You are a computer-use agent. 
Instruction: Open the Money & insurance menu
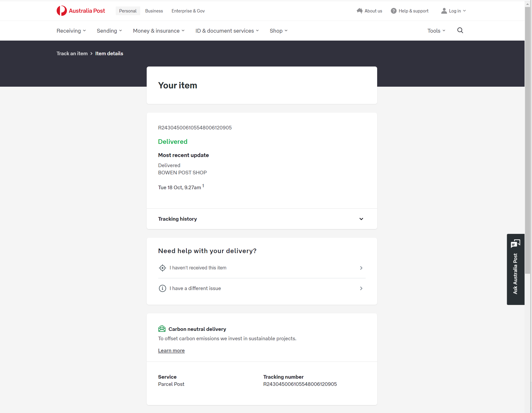tap(159, 31)
